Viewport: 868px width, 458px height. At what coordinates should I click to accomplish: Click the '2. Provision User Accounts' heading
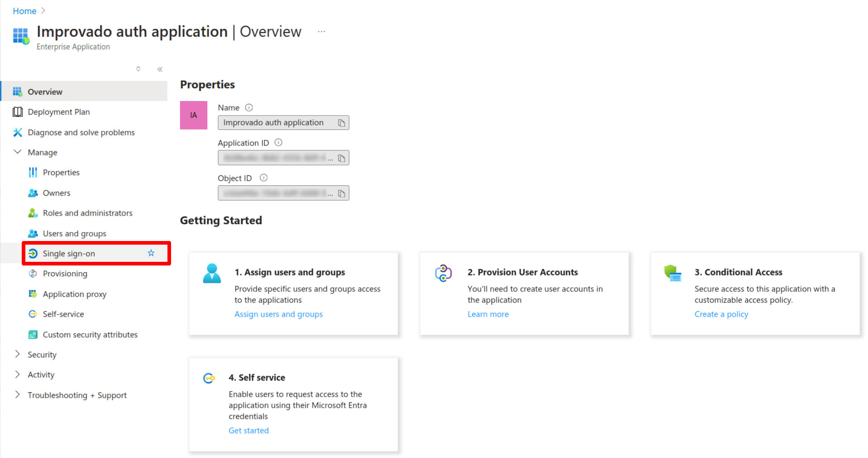(523, 272)
